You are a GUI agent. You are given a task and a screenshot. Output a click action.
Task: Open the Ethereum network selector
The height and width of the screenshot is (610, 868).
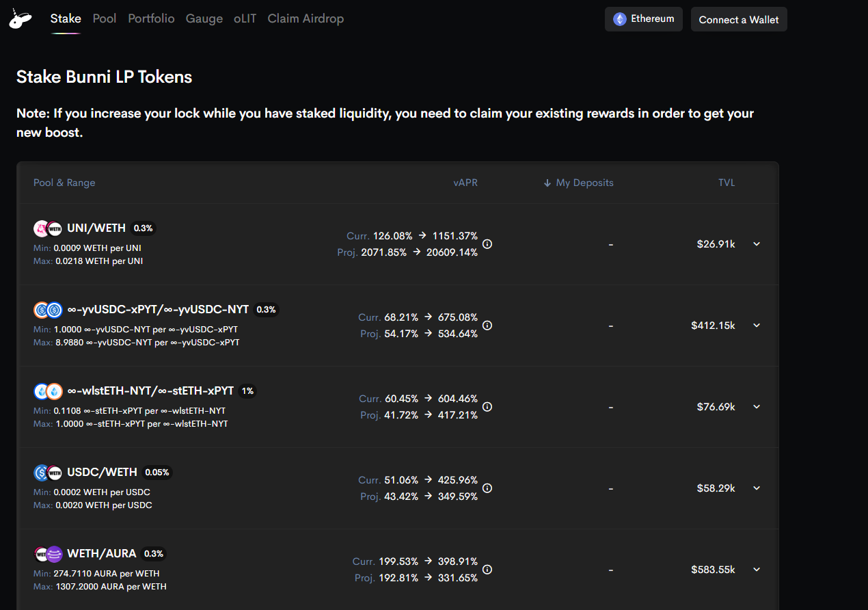643,19
